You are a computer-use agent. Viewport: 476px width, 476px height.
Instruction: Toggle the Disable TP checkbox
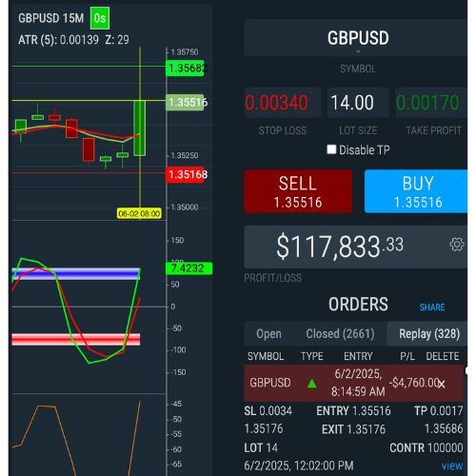point(331,149)
